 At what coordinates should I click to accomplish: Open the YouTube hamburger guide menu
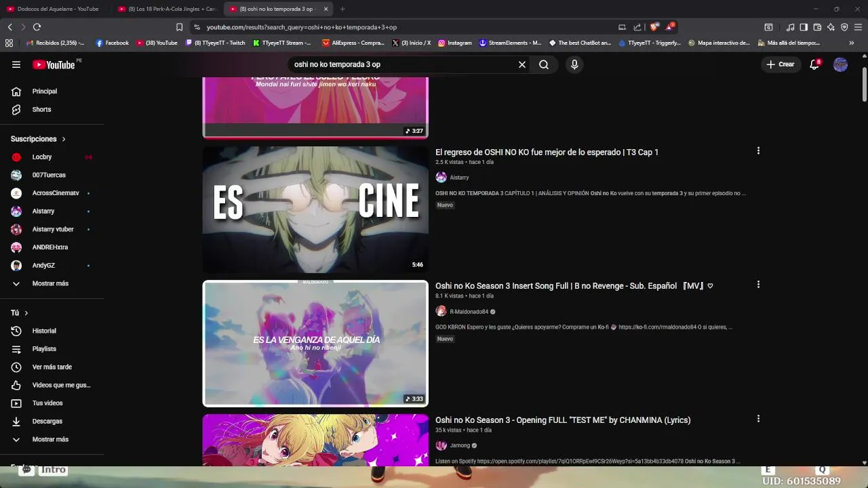click(16, 64)
